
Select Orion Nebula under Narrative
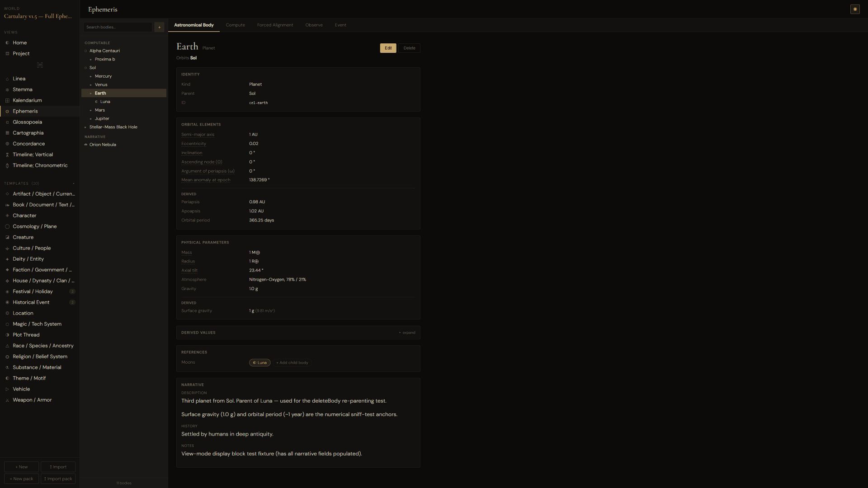click(x=124, y=145)
